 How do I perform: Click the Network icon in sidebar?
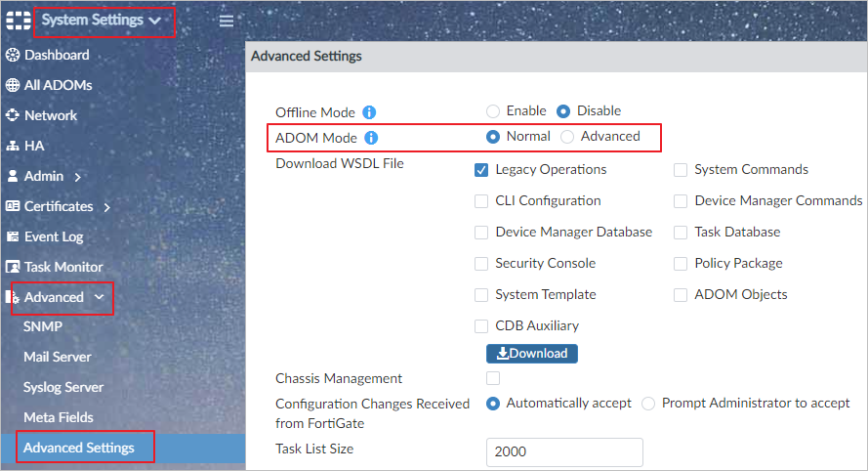12,115
